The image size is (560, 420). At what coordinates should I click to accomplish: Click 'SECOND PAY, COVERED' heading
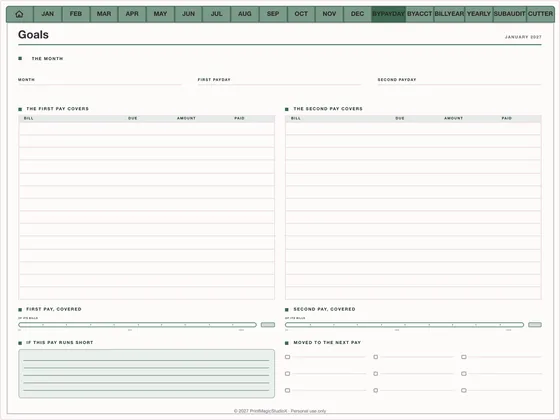[x=324, y=309]
